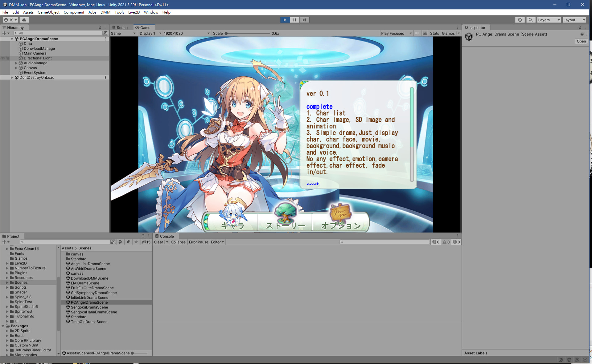Switch to the Scene tab
Screen dimensions: 592x364
point(120,27)
